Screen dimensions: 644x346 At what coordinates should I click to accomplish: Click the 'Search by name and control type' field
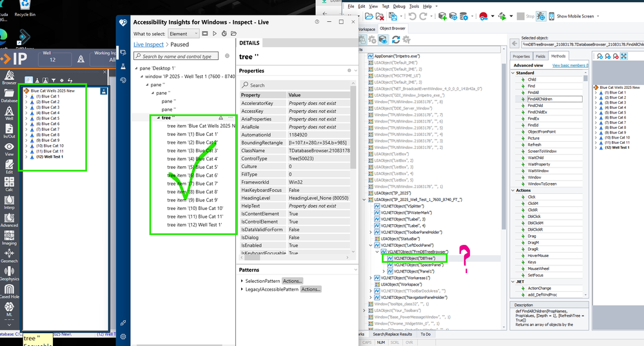pyautogui.click(x=177, y=57)
